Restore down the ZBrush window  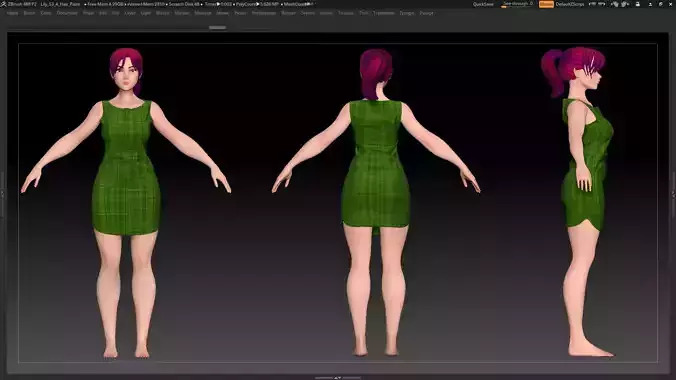point(661,4)
